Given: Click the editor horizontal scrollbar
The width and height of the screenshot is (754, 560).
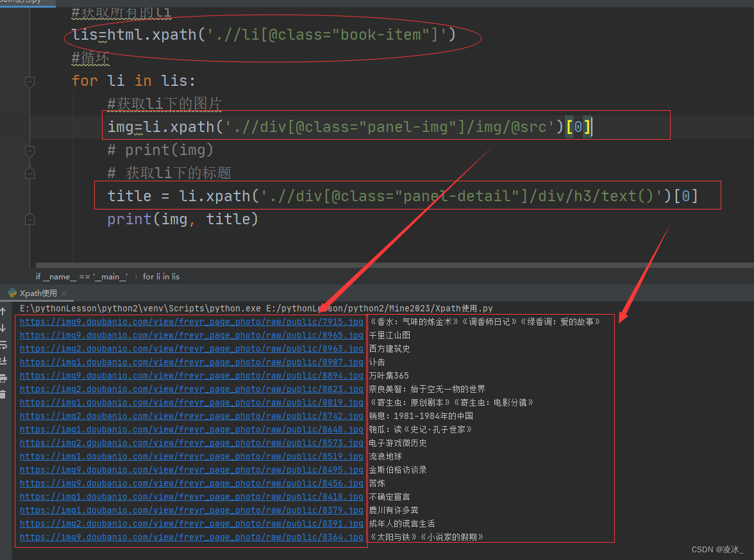Looking at the screenshot, I should tap(394, 265).
